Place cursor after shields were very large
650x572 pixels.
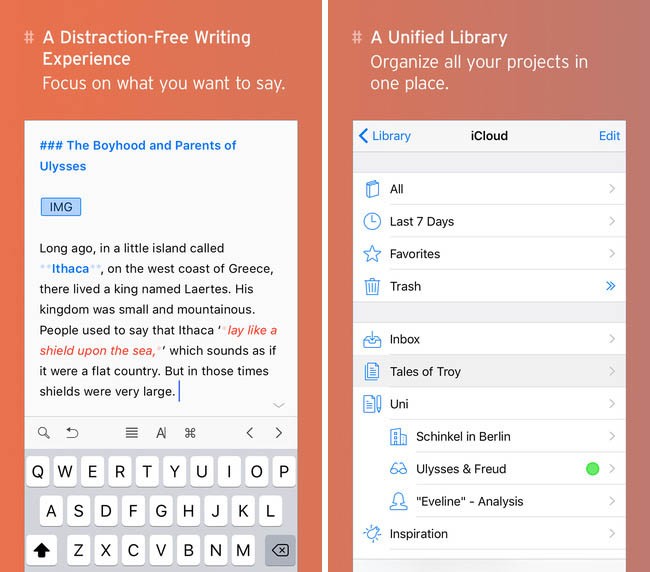[179, 391]
